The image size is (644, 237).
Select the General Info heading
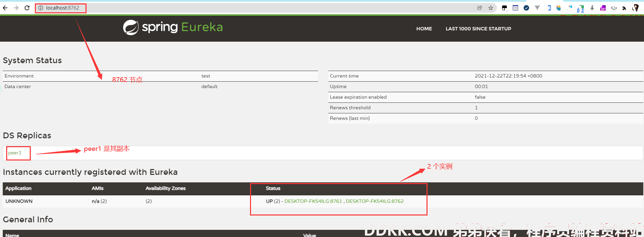pos(28,220)
